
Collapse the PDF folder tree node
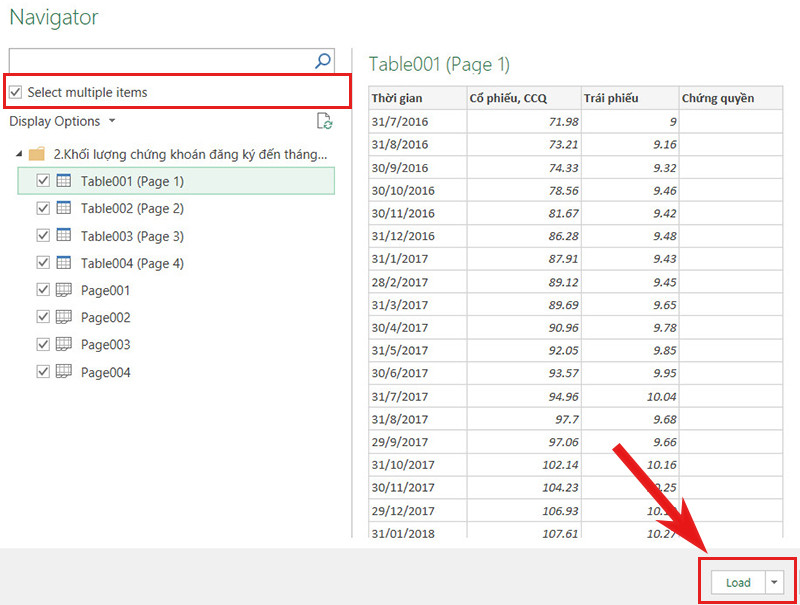18,154
